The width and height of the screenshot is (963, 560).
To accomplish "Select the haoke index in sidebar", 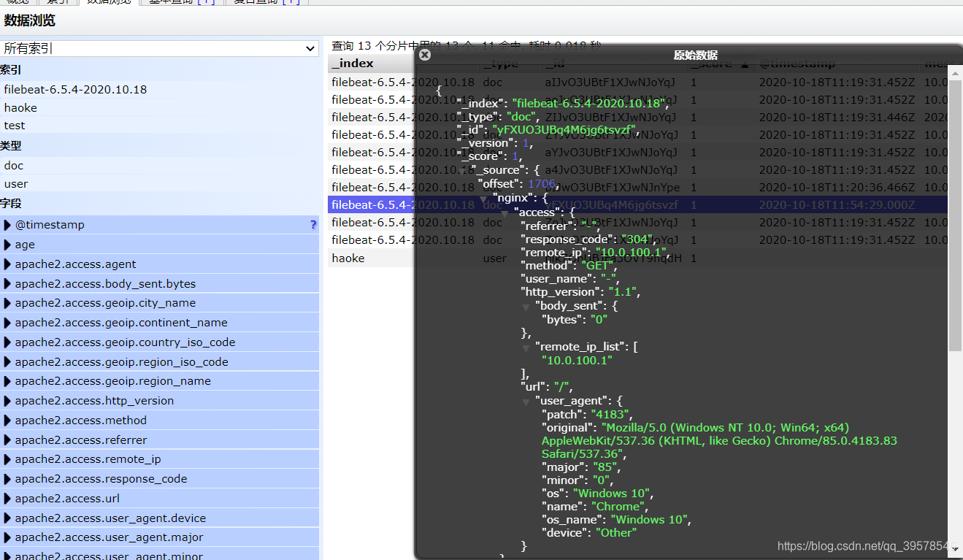I will click(20, 108).
